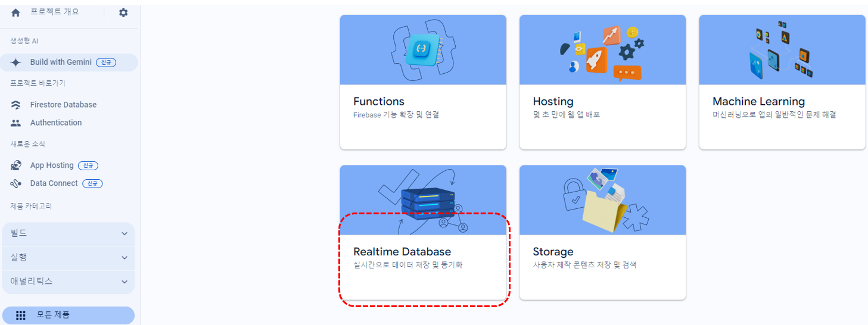Open App Hosting in sidebar
Image resolution: width=868 pixels, height=325 pixels.
coord(52,165)
